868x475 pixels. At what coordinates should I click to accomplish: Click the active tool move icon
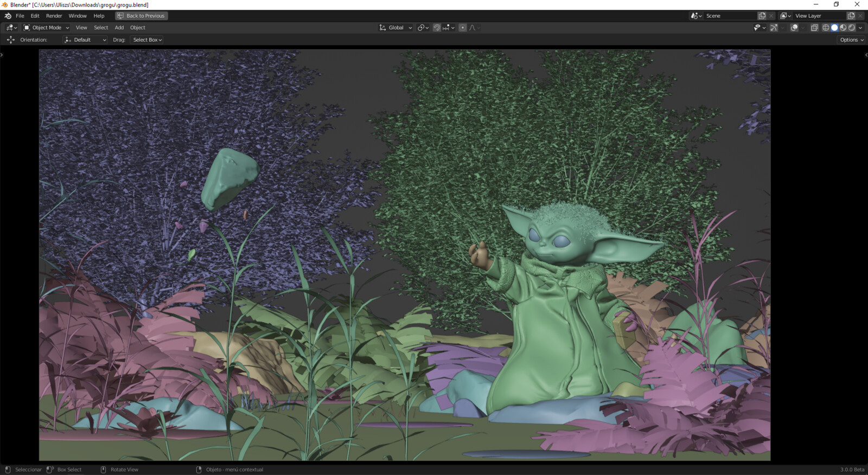point(11,40)
